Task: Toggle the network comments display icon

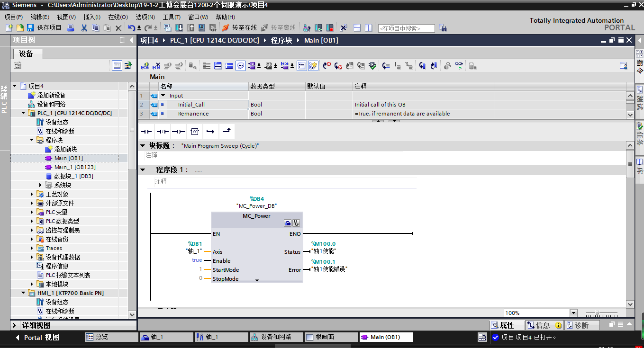Action: pyautogui.click(x=241, y=66)
